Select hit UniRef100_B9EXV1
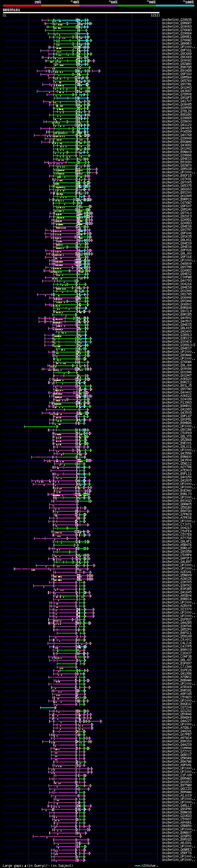197x868 pixels. pyautogui.click(x=177, y=443)
